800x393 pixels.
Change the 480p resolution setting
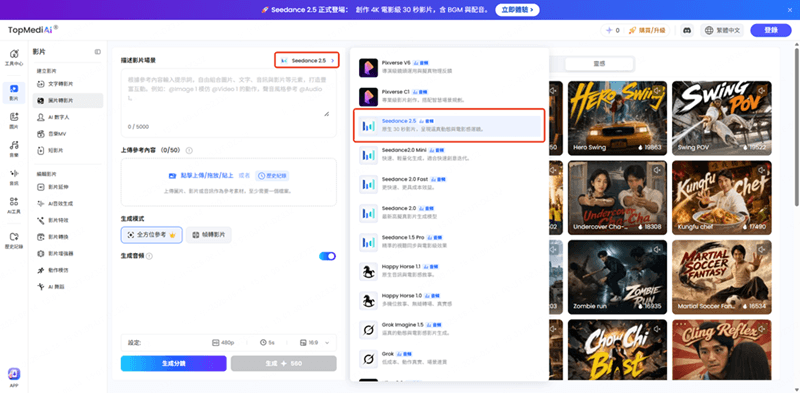pos(223,342)
